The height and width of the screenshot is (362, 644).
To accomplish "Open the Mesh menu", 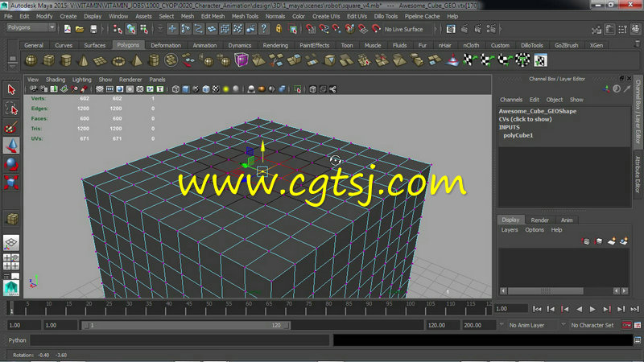I will coord(188,16).
